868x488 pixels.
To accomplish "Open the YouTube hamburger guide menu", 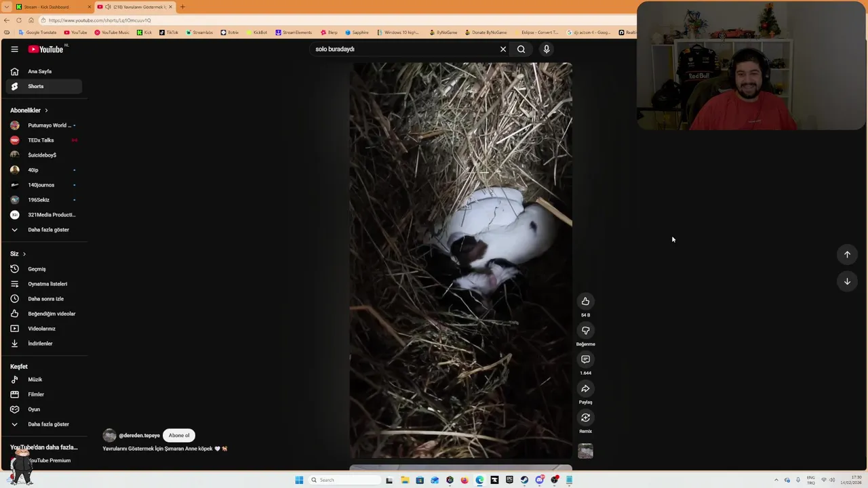I will point(14,49).
